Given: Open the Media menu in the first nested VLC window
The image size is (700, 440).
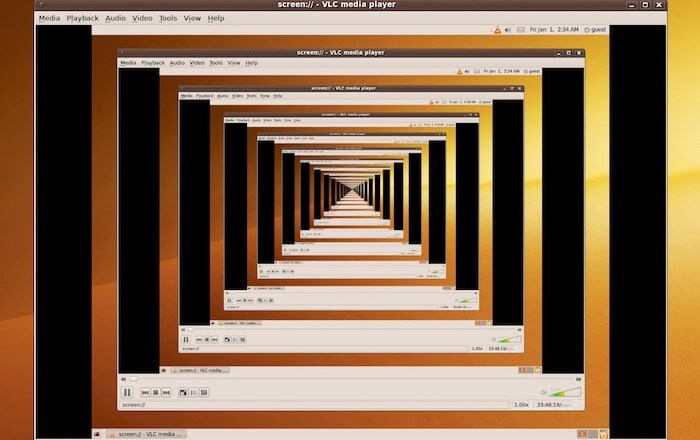Looking at the screenshot, I should (128, 63).
